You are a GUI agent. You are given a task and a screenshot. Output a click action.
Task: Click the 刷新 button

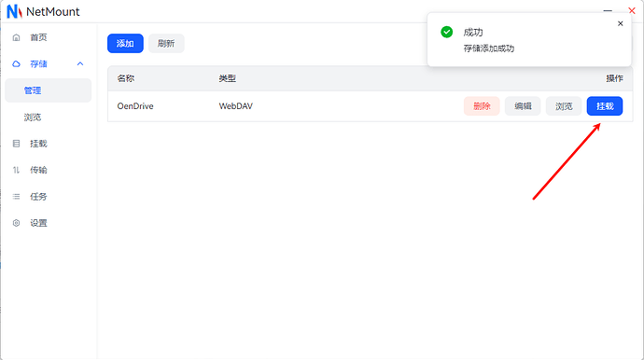click(x=166, y=44)
